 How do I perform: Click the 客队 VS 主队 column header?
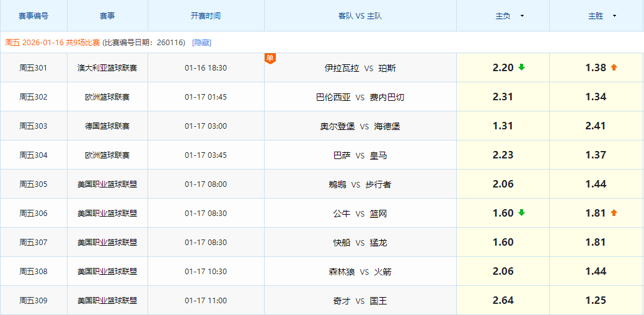point(360,16)
